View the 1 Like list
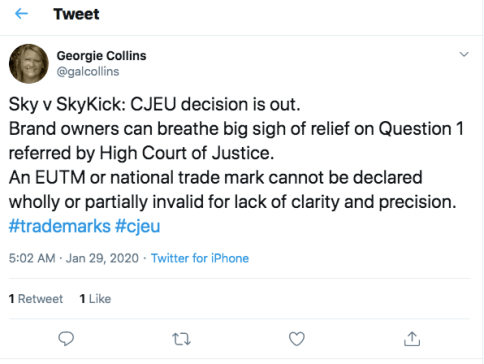The width and height of the screenshot is (484, 364). (95, 299)
